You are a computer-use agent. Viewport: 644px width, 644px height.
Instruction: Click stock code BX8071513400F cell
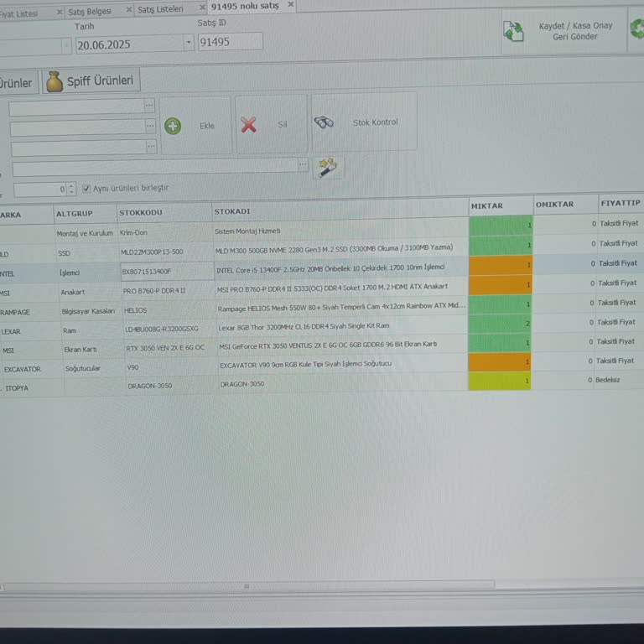(x=167, y=272)
